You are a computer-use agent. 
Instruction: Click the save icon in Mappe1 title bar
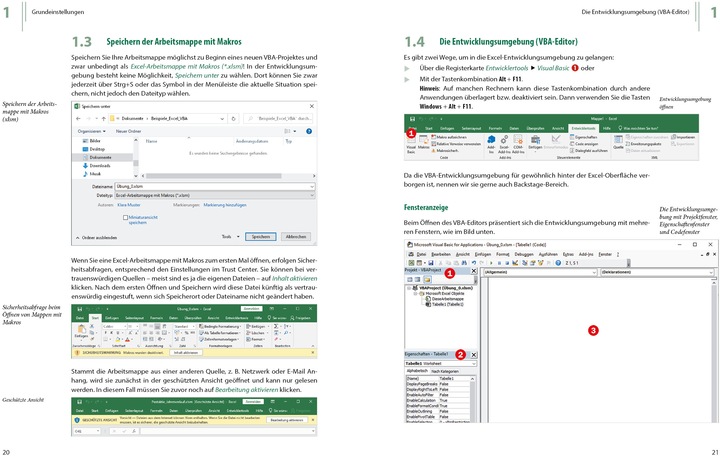(412, 119)
